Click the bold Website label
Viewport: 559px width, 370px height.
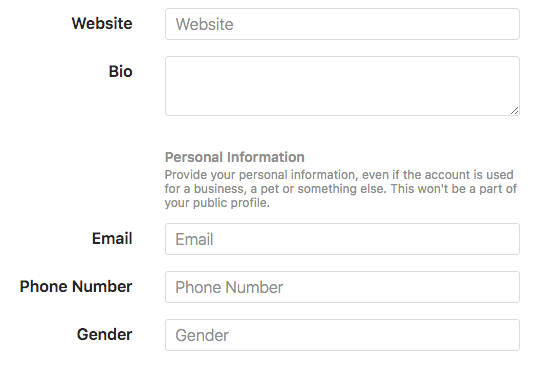(x=102, y=24)
